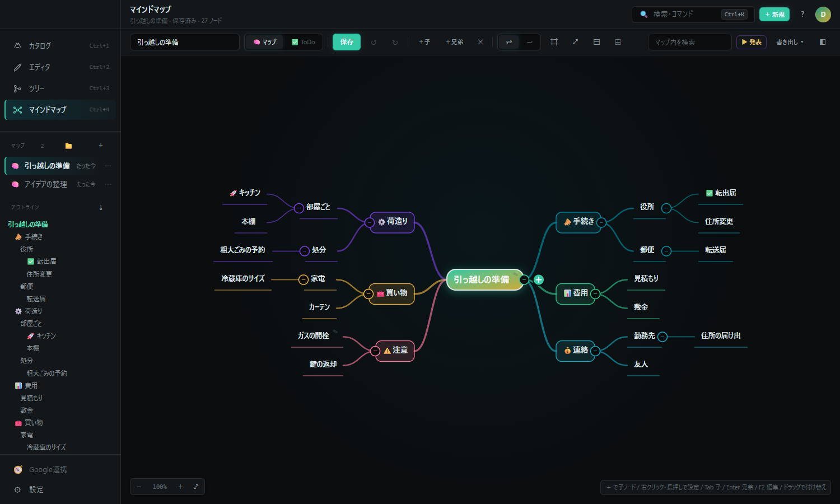840x504 pixels.
Task: Collapse the 費用 node
Action: (x=595, y=294)
